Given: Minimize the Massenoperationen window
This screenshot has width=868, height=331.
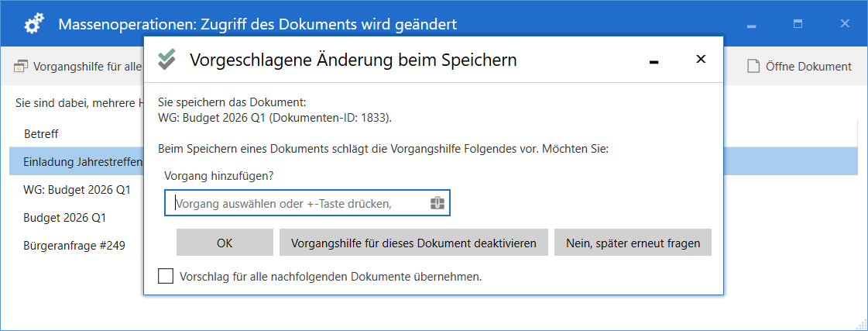Looking at the screenshot, I should click(750, 25).
